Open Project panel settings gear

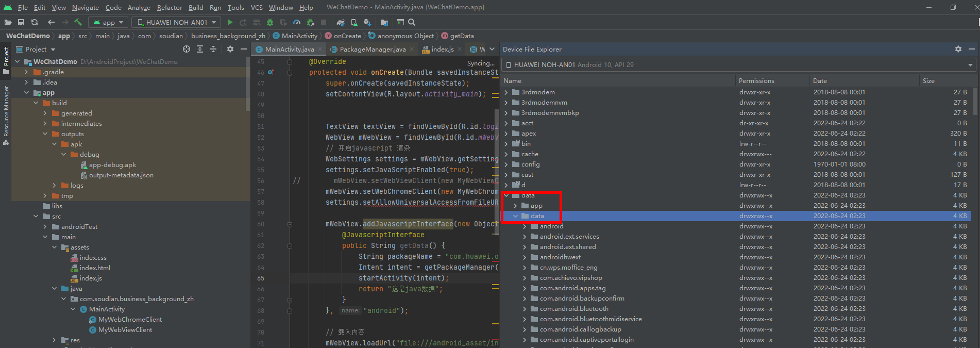230,49
